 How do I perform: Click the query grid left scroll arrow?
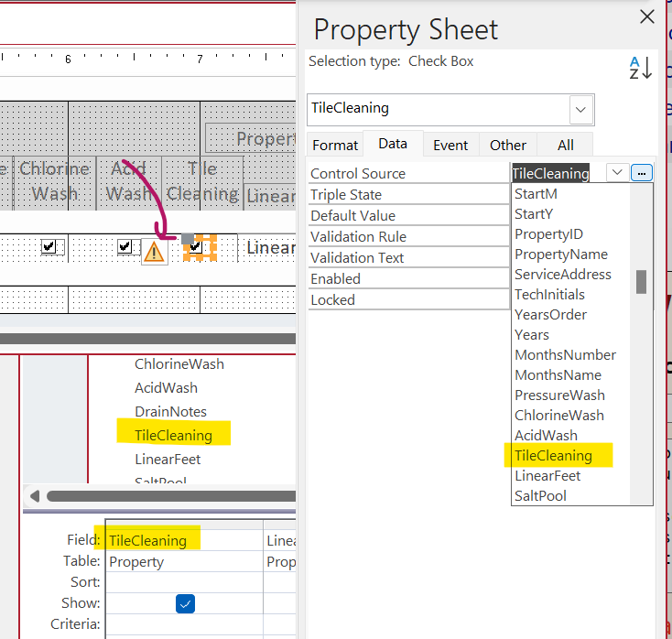pyautogui.click(x=35, y=496)
